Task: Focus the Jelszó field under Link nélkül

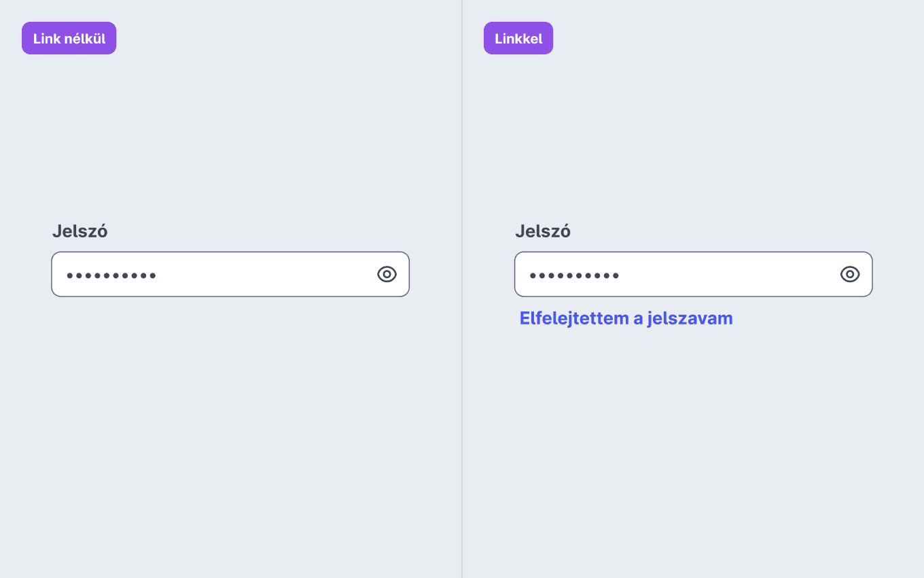Action: click(230, 274)
